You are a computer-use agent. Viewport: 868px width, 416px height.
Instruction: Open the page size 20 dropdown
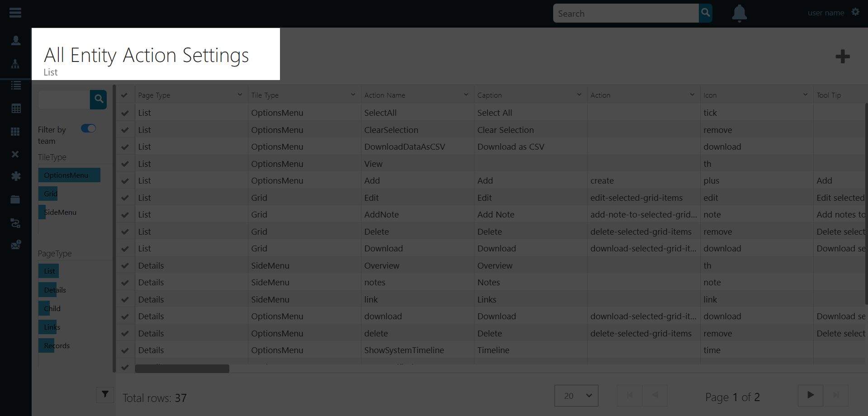point(576,395)
